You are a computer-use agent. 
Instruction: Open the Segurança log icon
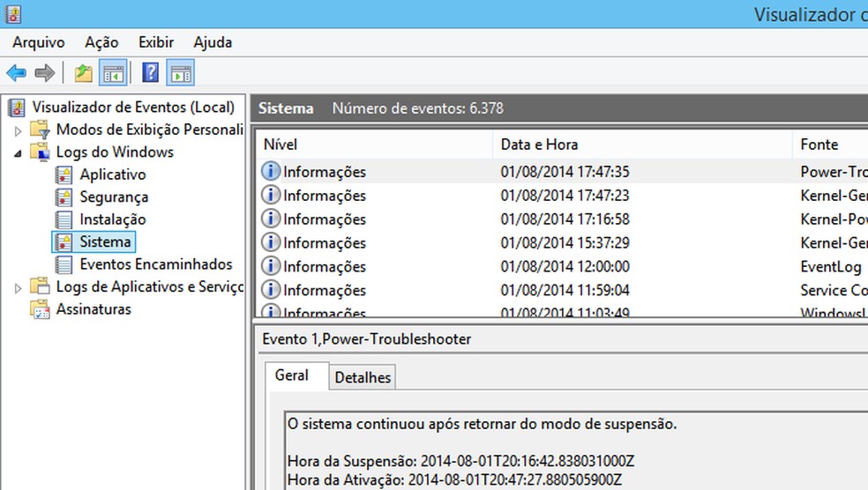coord(64,197)
